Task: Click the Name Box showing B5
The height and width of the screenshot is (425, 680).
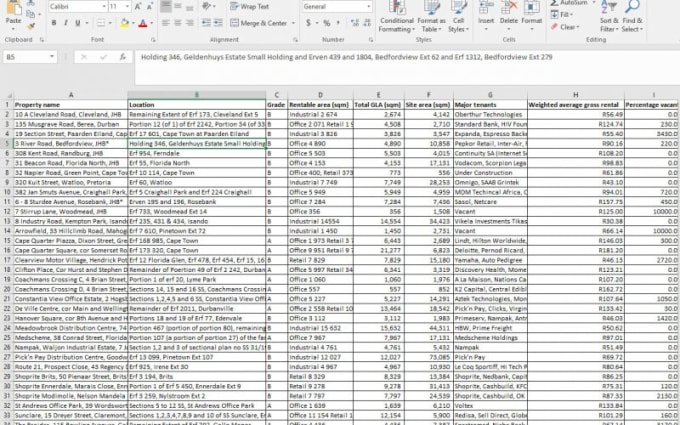Action: [x=26, y=57]
